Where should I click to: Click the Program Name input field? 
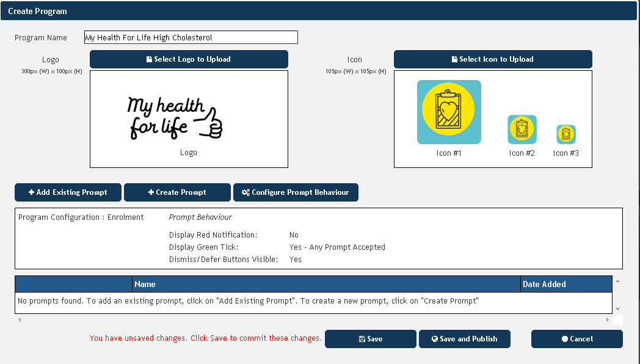(191, 37)
